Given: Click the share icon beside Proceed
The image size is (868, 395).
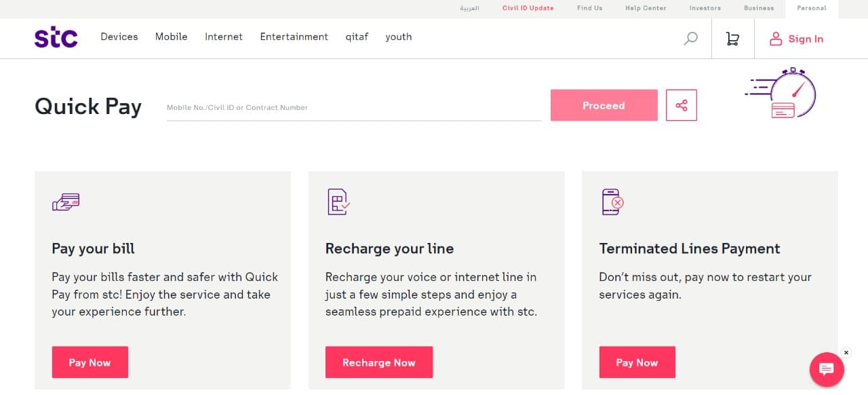Looking at the screenshot, I should pyautogui.click(x=681, y=105).
